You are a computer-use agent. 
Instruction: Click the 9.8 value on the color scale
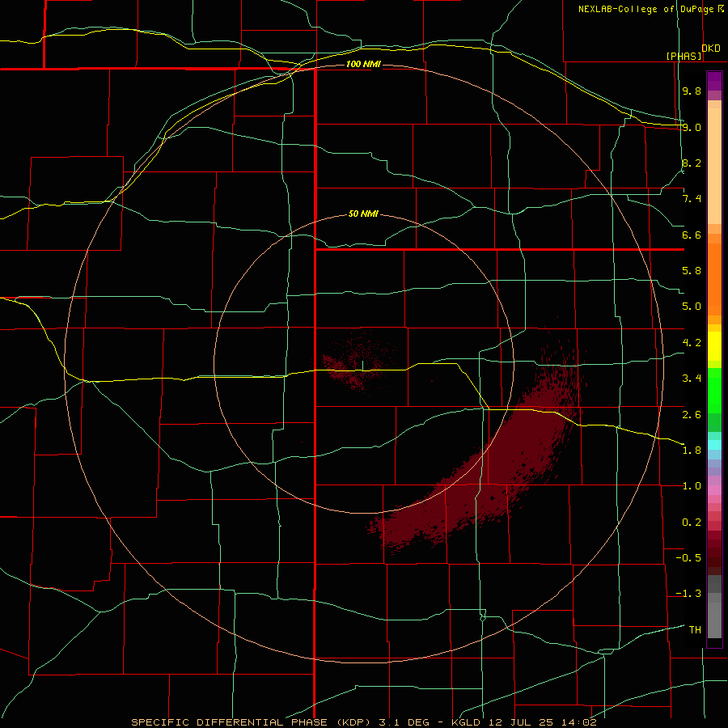[x=692, y=91]
